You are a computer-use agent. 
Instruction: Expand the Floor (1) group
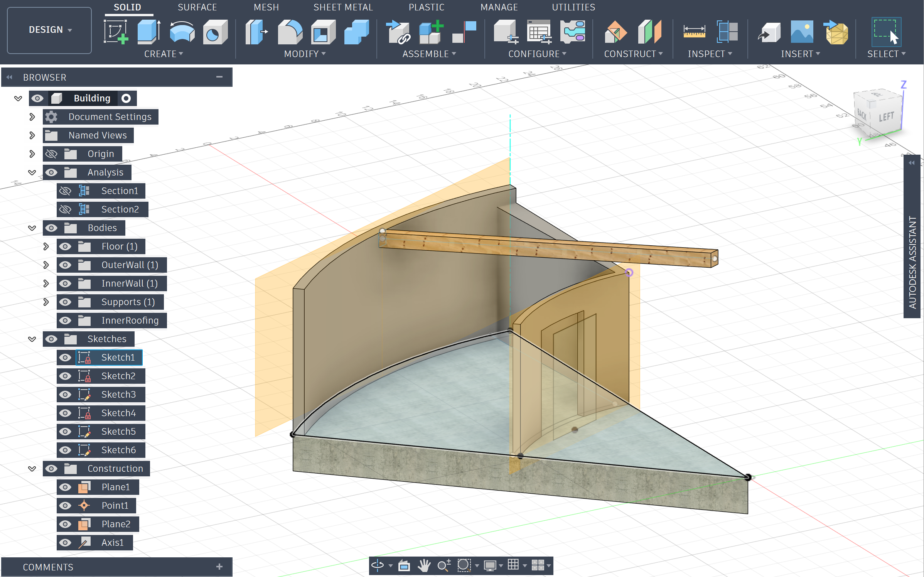tap(46, 246)
